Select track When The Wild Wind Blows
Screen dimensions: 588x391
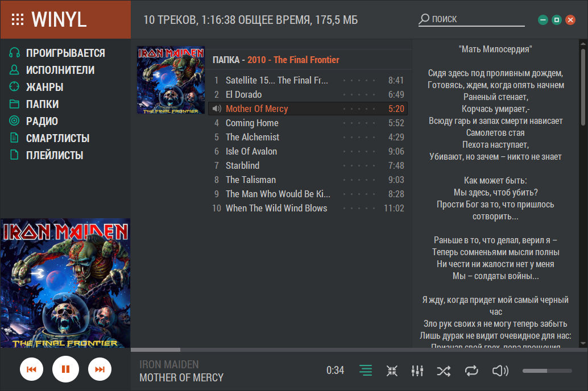pos(308,209)
